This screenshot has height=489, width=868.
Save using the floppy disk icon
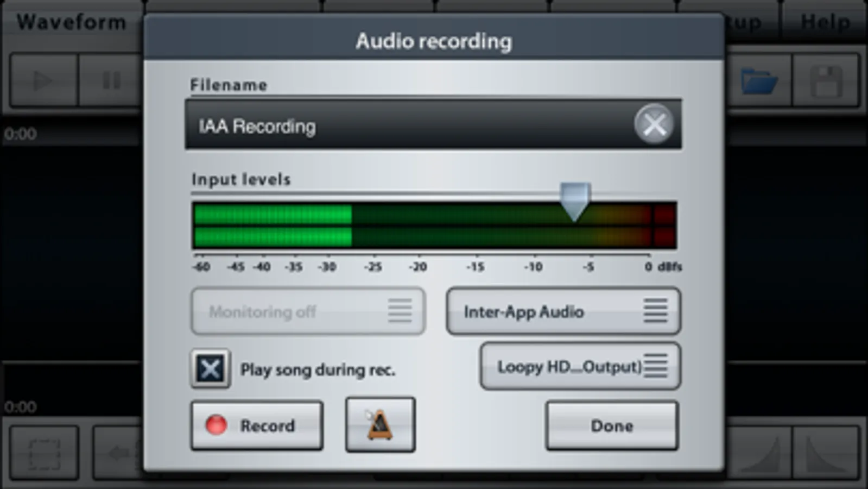point(826,80)
